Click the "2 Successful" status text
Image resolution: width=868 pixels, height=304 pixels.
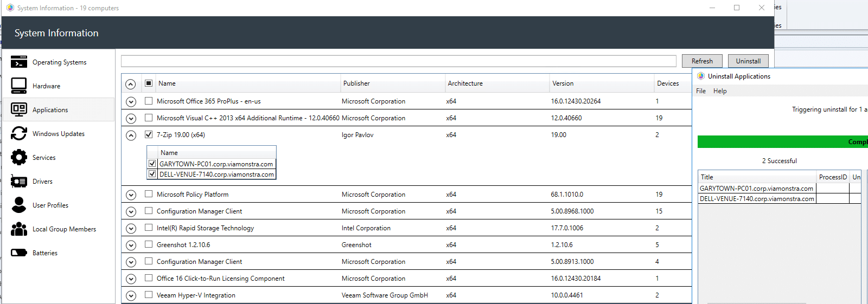(x=779, y=161)
